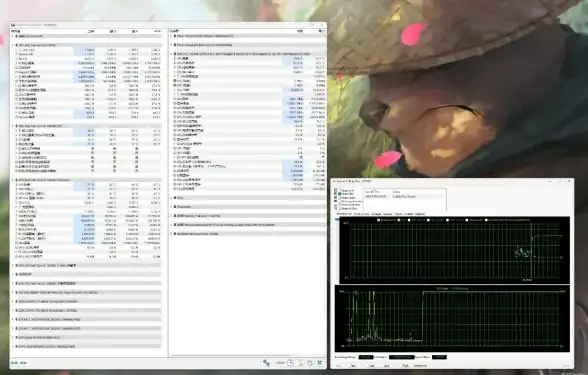Click the expand-layout arrows icon in HWiNFO's bottom toolbar
Viewport: 588px width, 375px height.
(x=266, y=363)
